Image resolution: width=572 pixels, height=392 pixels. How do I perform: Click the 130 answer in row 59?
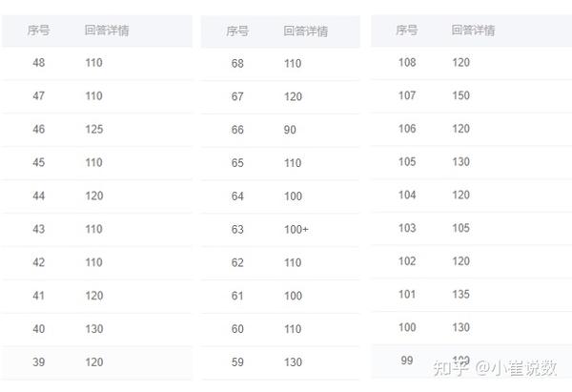tap(293, 362)
